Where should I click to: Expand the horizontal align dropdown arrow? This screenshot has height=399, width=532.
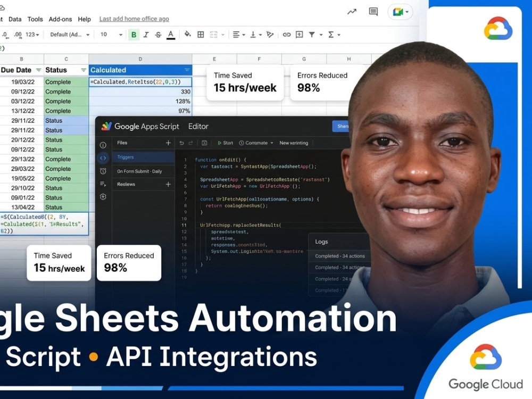tap(244, 35)
